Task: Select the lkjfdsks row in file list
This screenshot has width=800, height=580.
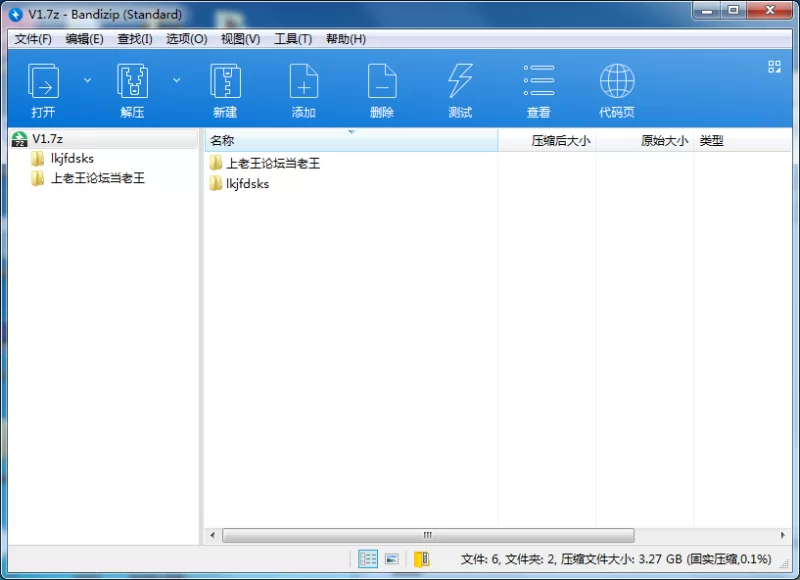Action: [247, 184]
